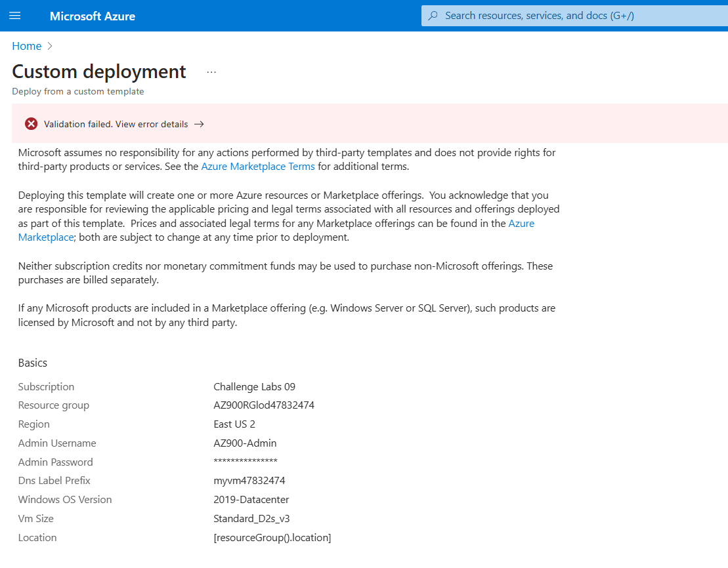Click the Custom deployment page heading

[99, 71]
